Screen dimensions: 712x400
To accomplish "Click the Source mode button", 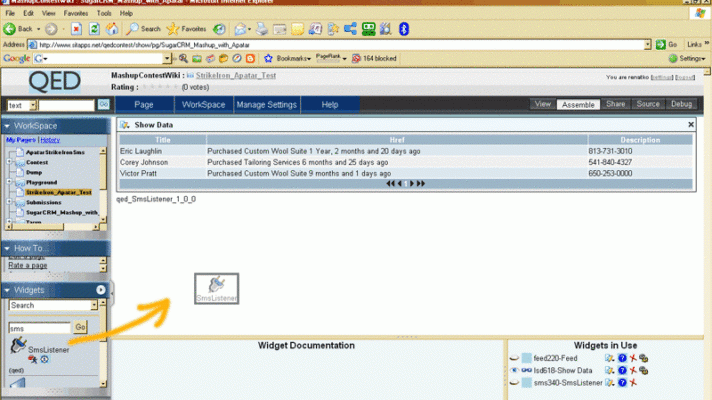I will [x=648, y=104].
